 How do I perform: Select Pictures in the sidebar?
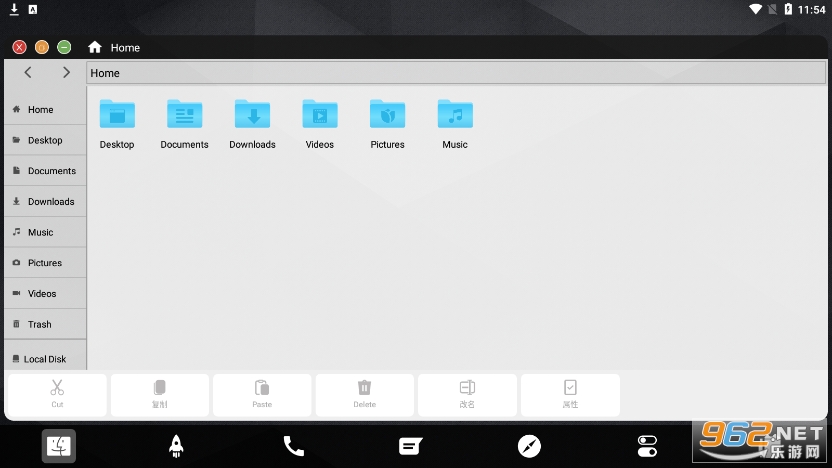[45, 263]
